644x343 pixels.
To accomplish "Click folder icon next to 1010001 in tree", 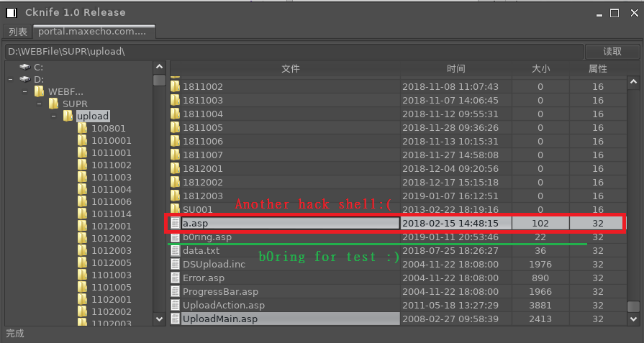I will [x=82, y=140].
